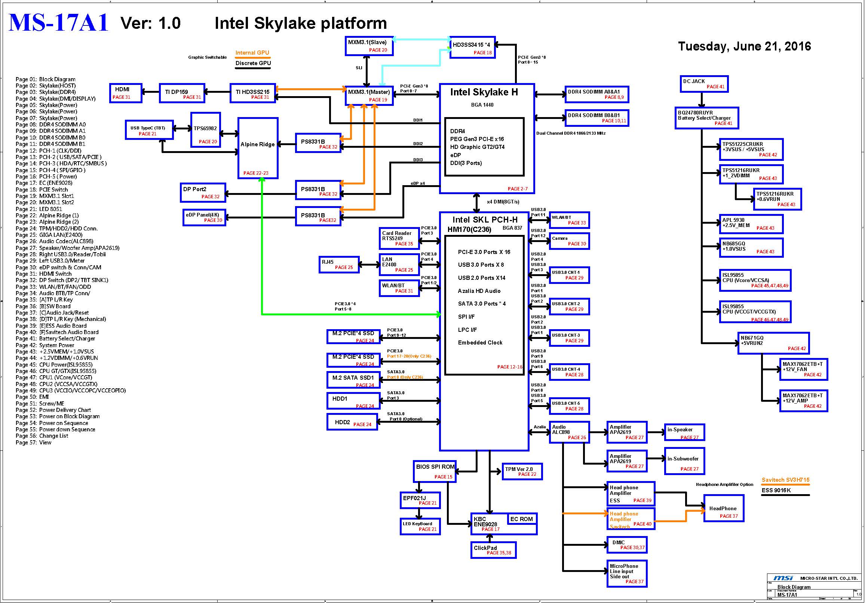
Task: Click the "LED KeyBoard" block label
Action: pyautogui.click(x=417, y=524)
